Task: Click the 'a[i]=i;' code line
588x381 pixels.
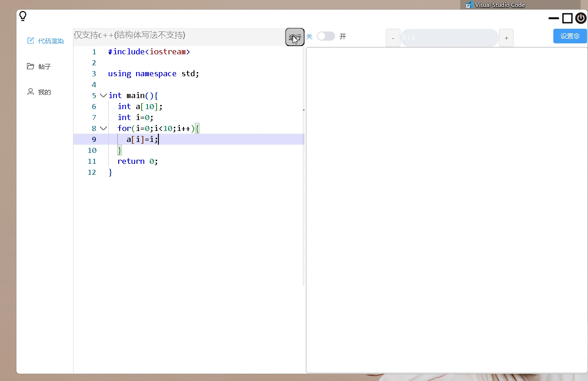Action: click(142, 139)
